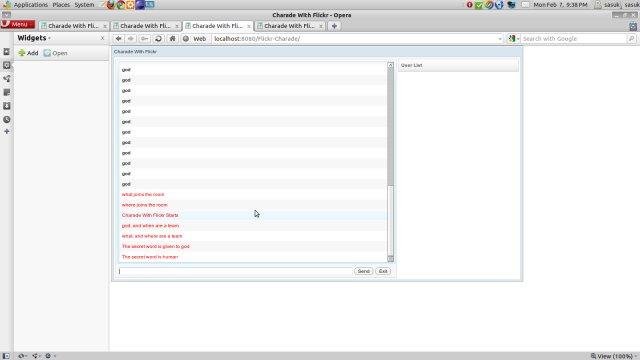Click the green checkmark tray icon
This screenshot has height=360, width=640.
click(479, 5)
